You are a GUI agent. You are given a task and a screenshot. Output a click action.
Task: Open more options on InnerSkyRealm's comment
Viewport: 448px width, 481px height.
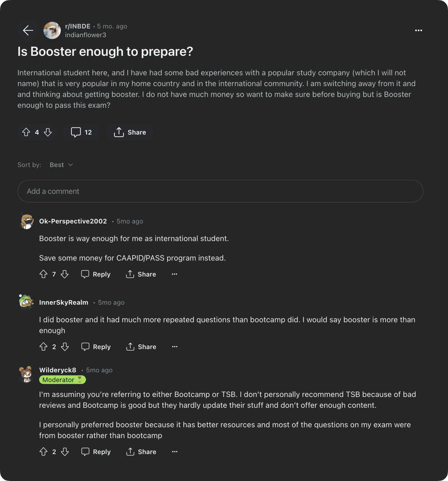click(x=175, y=347)
